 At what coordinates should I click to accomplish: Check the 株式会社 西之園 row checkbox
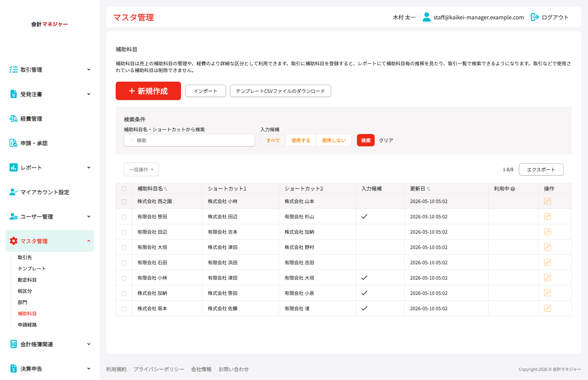(124, 202)
